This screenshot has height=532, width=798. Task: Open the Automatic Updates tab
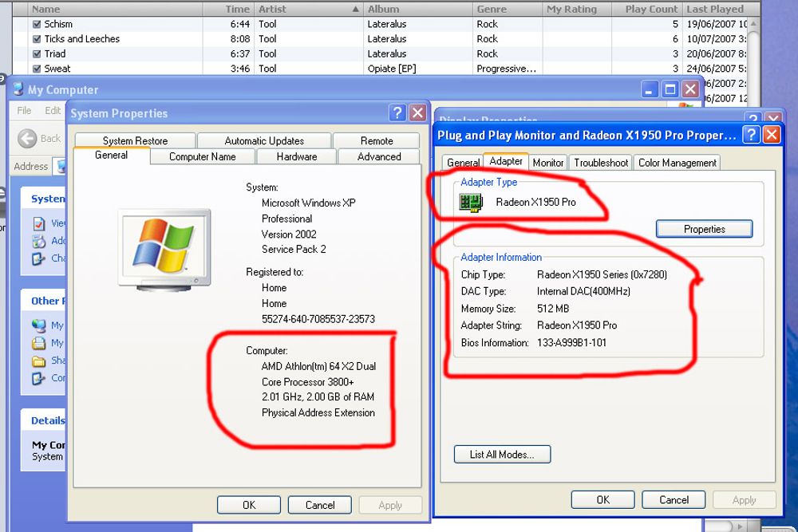coord(264,140)
